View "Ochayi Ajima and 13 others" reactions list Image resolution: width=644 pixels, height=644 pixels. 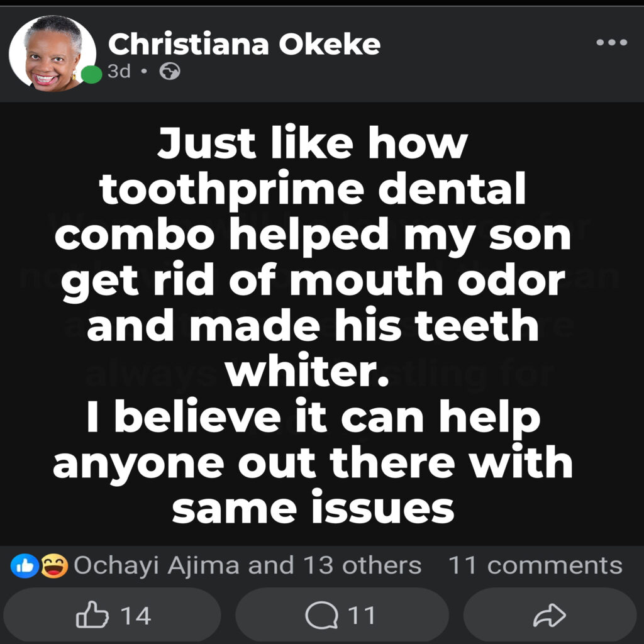[247, 565]
